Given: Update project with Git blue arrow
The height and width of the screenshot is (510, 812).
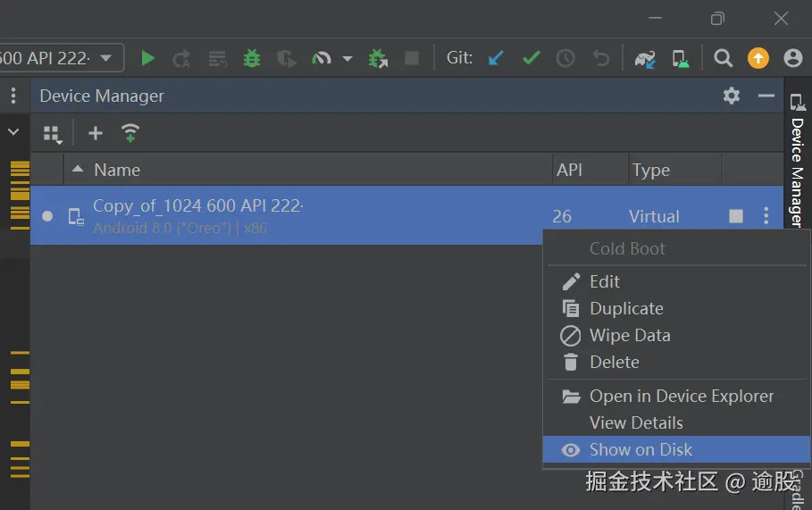Looking at the screenshot, I should tap(496, 58).
